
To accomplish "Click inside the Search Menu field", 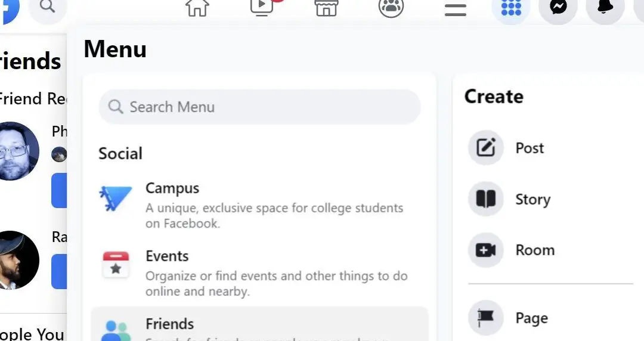I will [x=259, y=107].
